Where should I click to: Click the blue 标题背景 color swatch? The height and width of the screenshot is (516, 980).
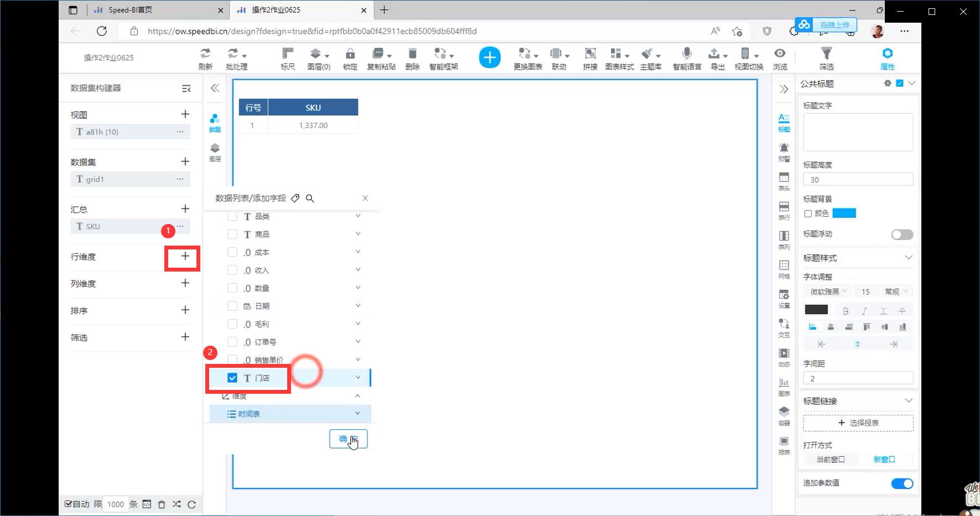pyautogui.click(x=844, y=213)
